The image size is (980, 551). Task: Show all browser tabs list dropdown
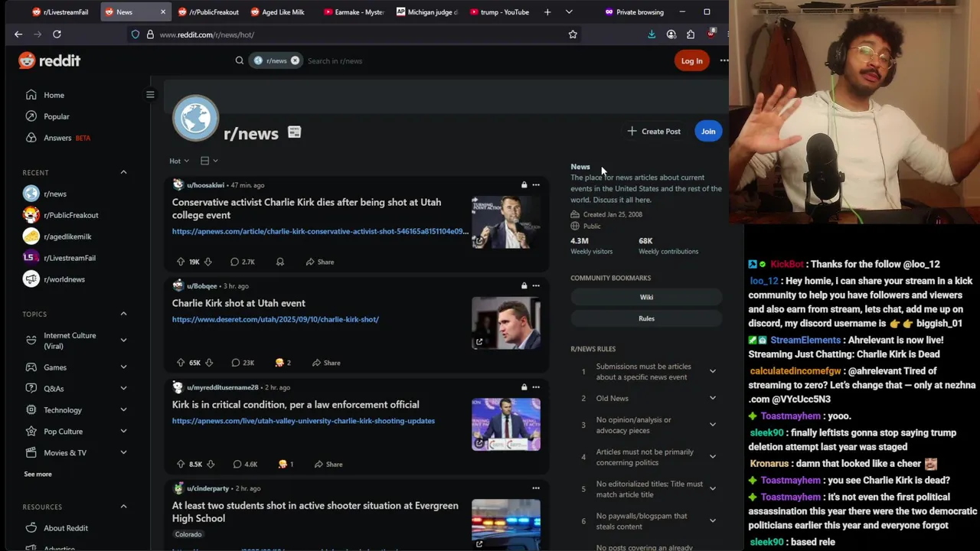[x=568, y=11]
